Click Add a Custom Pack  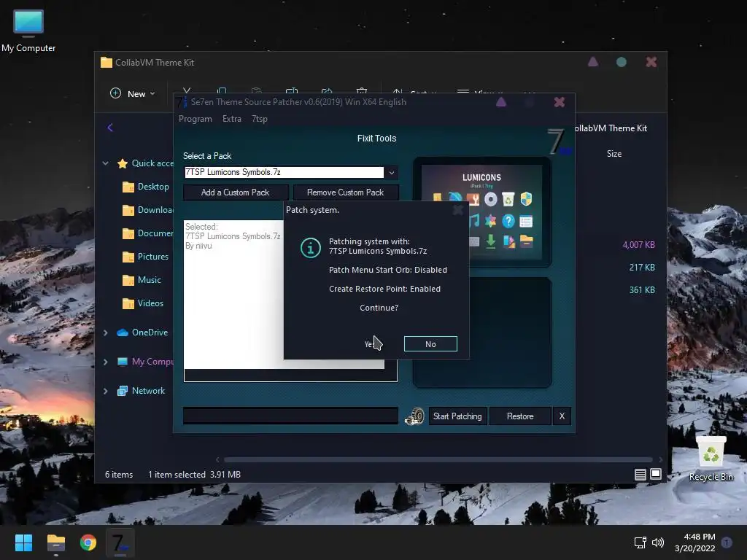(x=236, y=192)
